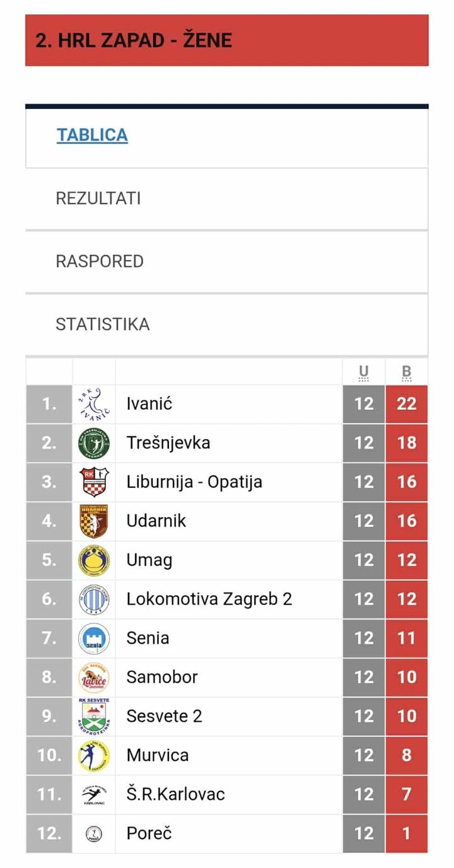Image resolution: width=454 pixels, height=868 pixels.
Task: Click the B column header
Action: [407, 372]
